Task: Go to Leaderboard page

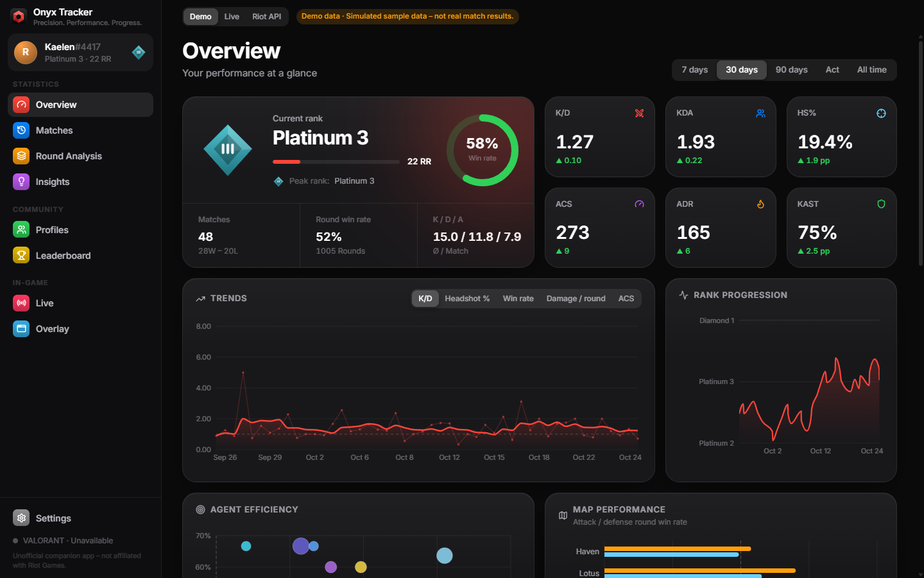Action: [x=80, y=255]
